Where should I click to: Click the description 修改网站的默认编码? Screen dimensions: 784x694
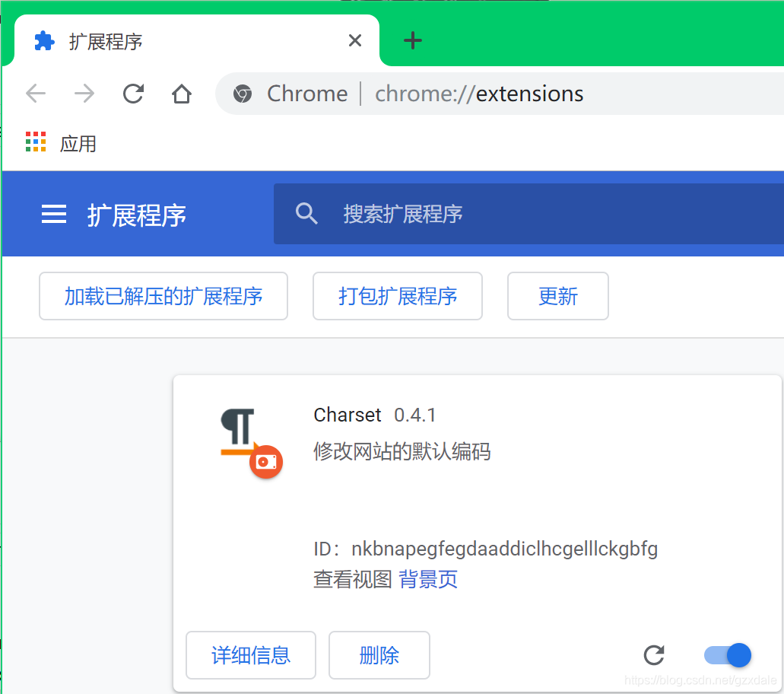pyautogui.click(x=402, y=451)
